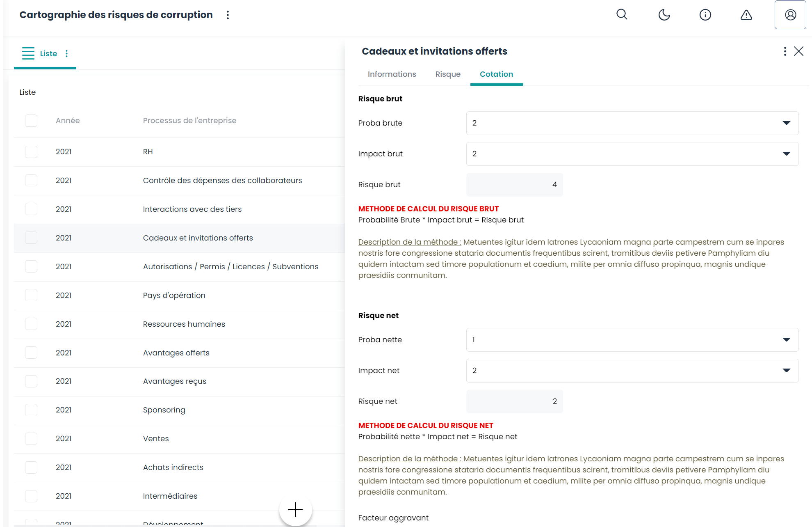Open the Avantages reçus entry
This screenshot has height=527, width=812.
pos(174,381)
